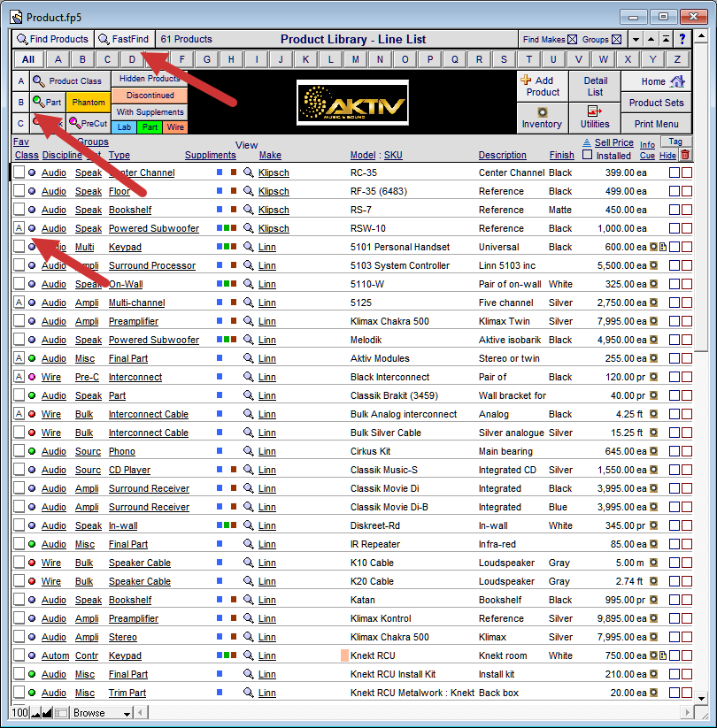717x728 pixels.
Task: Check Fav box for Klipsch RF-35 row
Action: pyautogui.click(x=19, y=191)
